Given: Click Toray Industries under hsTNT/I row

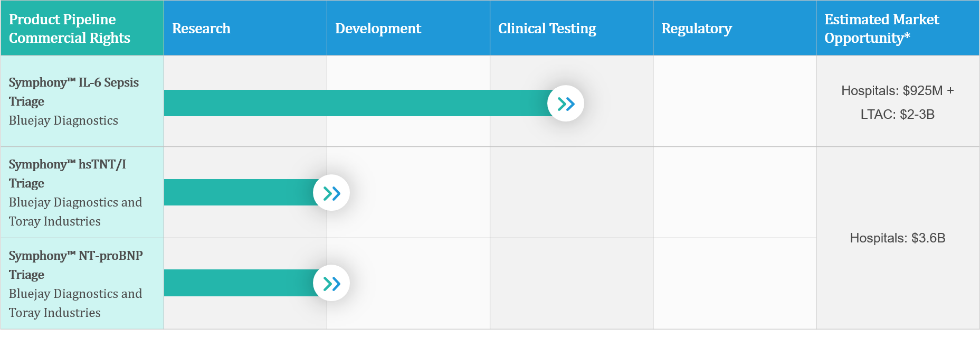Looking at the screenshot, I should tap(55, 221).
